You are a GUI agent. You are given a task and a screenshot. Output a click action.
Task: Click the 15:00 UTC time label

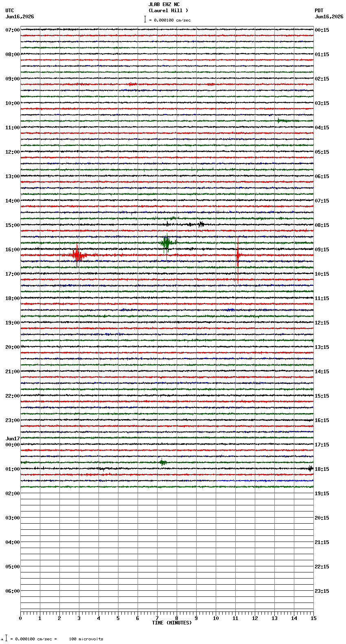[13, 225]
